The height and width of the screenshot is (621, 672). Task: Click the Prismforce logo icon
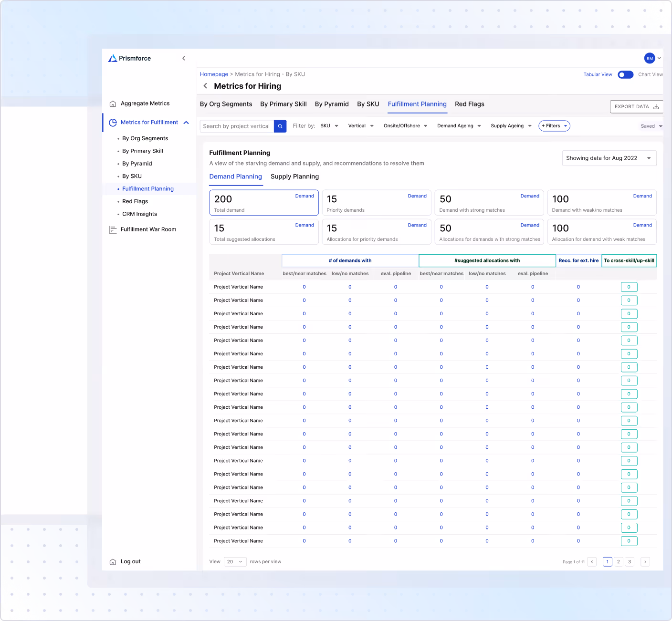coord(113,58)
